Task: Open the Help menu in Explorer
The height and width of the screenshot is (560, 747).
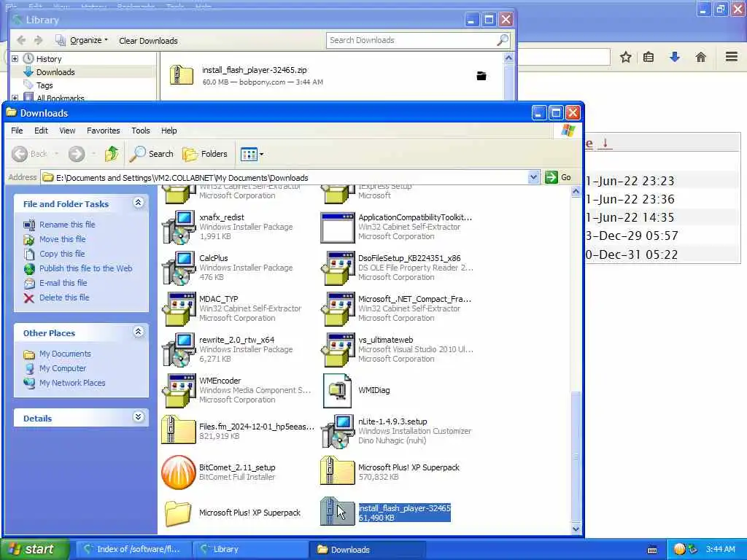Action: pyautogui.click(x=169, y=131)
